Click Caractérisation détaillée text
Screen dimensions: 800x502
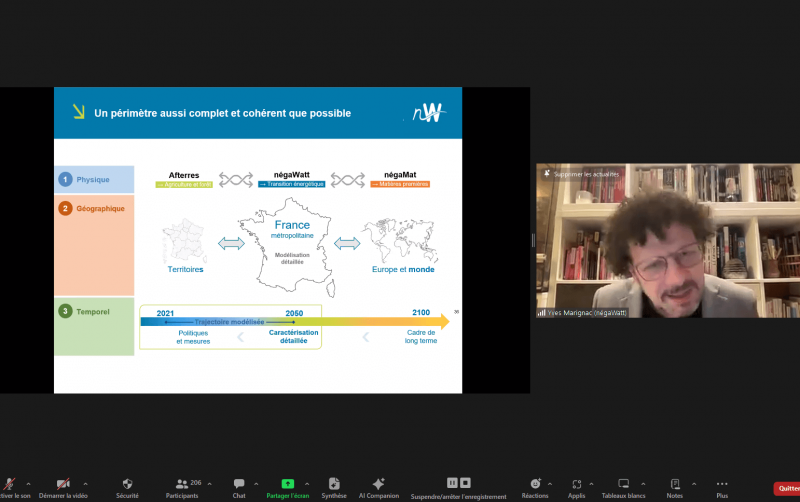pyautogui.click(x=293, y=336)
